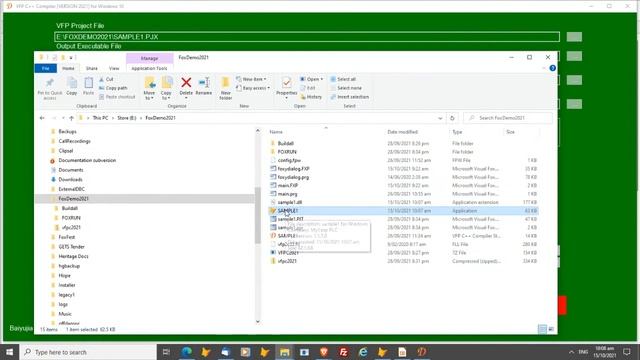The image size is (640, 360).
Task: Click Type here to search on taskbar
Action: click(x=88, y=352)
